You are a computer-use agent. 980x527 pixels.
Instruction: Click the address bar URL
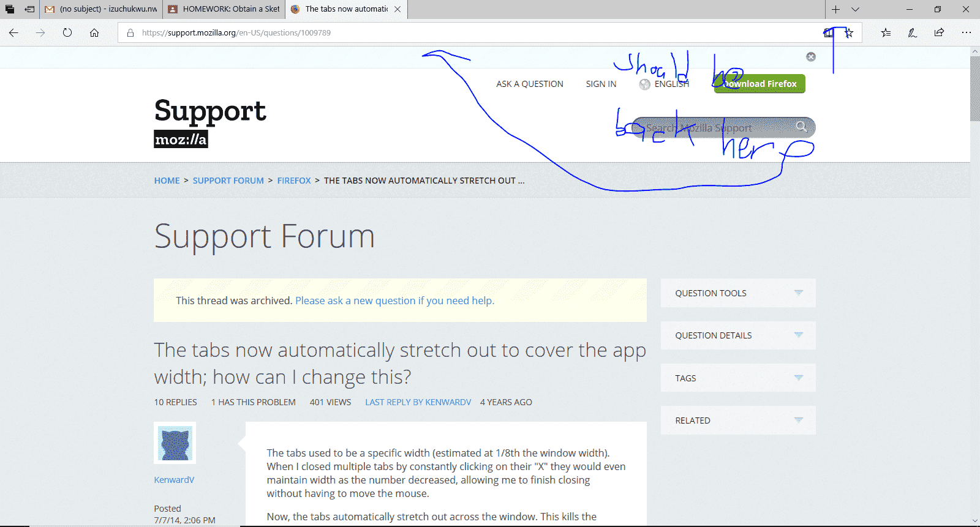(236, 33)
